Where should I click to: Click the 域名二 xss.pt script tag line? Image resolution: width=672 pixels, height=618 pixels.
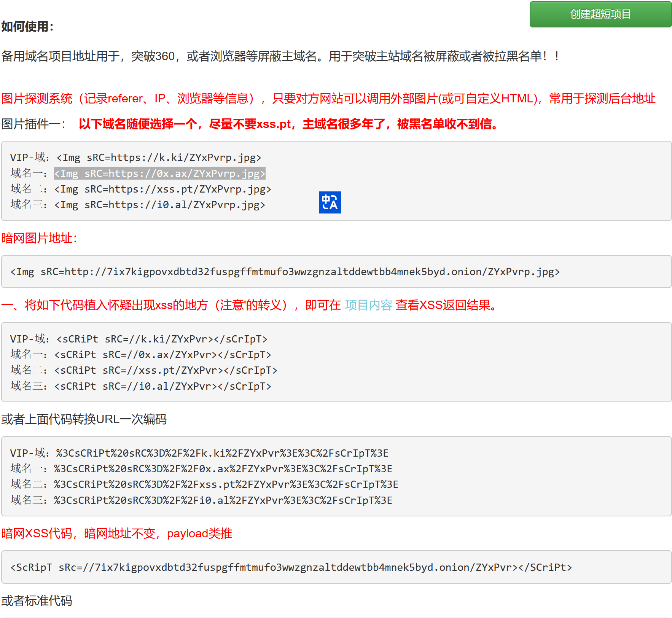[x=144, y=370]
